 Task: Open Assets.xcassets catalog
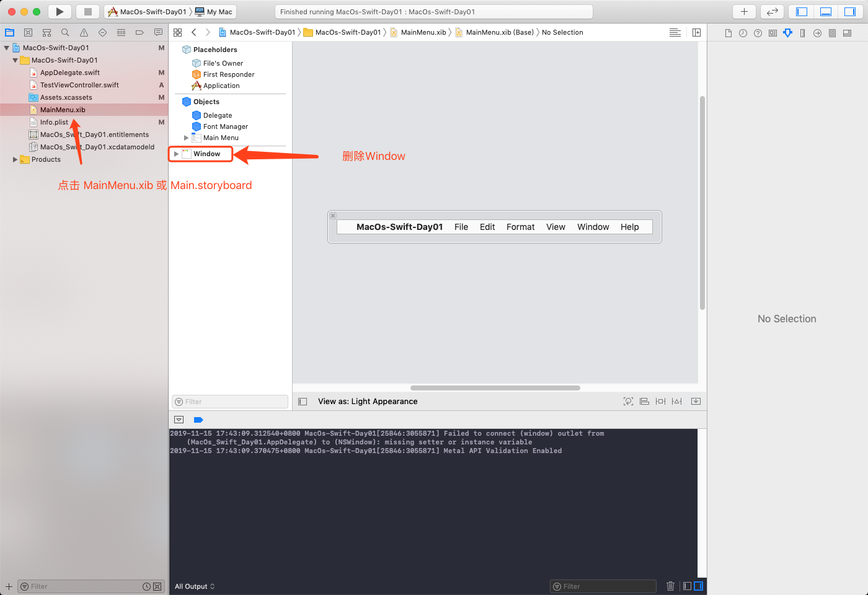pos(66,97)
